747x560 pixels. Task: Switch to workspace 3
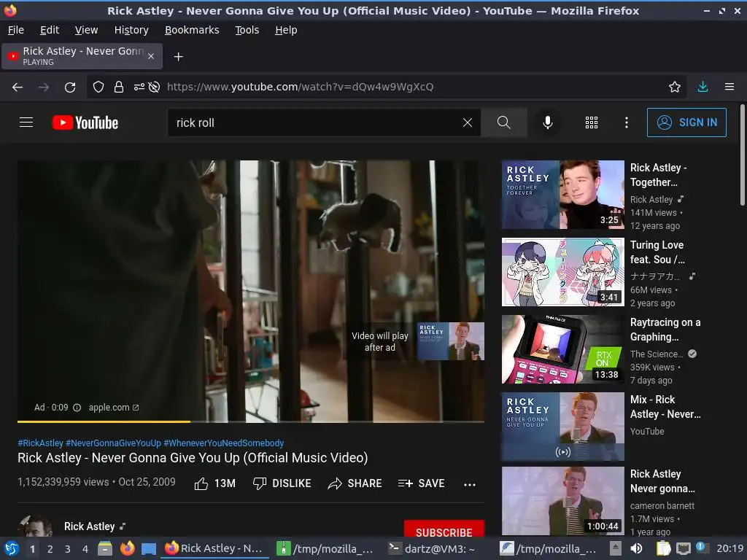click(67, 549)
